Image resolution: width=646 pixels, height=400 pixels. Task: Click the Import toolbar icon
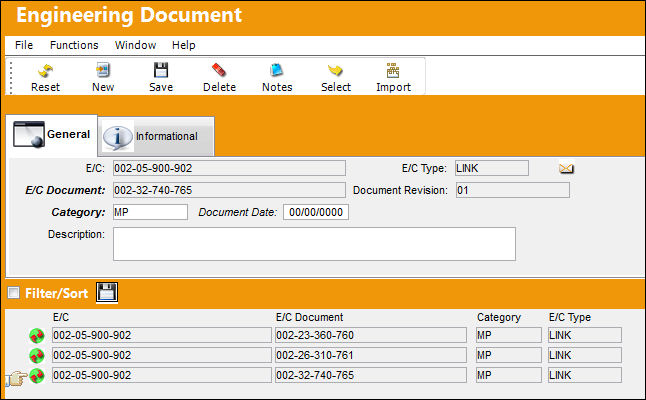[393, 70]
